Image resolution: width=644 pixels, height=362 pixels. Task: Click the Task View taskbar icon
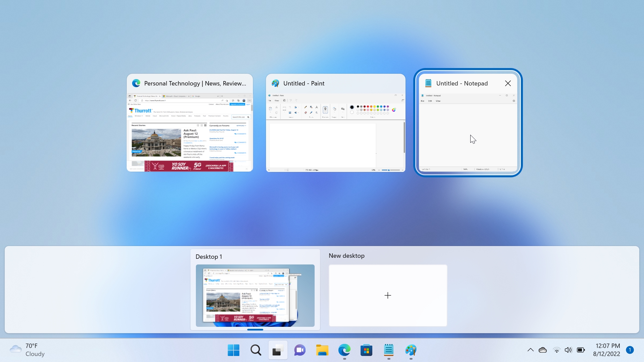[x=278, y=350]
